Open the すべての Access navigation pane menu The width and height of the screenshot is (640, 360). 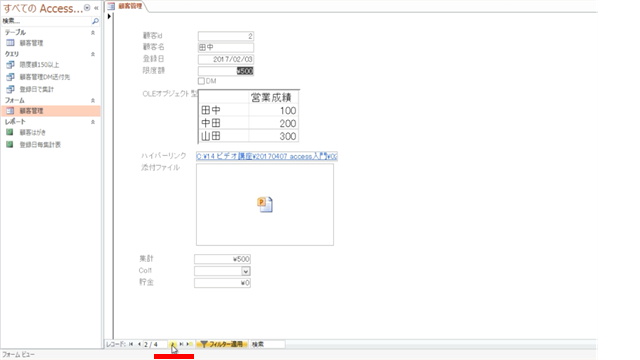pyautogui.click(x=87, y=8)
